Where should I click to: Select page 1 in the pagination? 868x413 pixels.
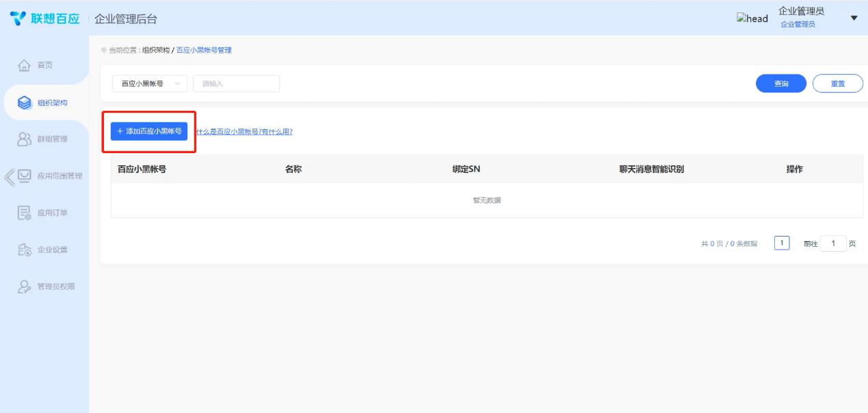782,243
